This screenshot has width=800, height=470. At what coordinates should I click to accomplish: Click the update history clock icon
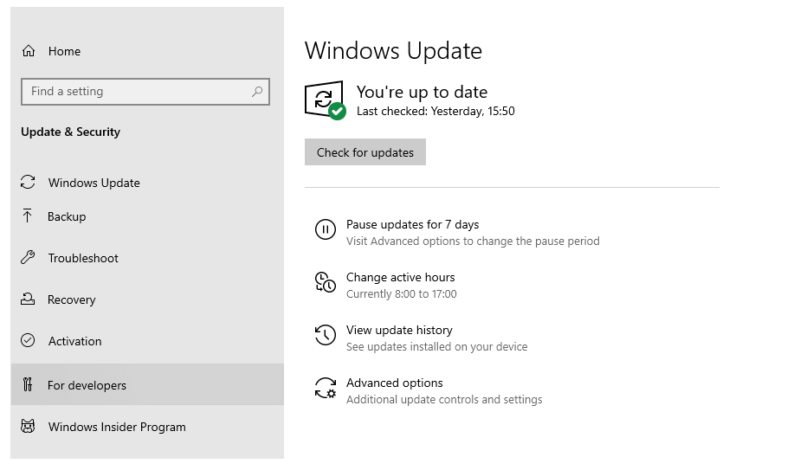(x=325, y=335)
